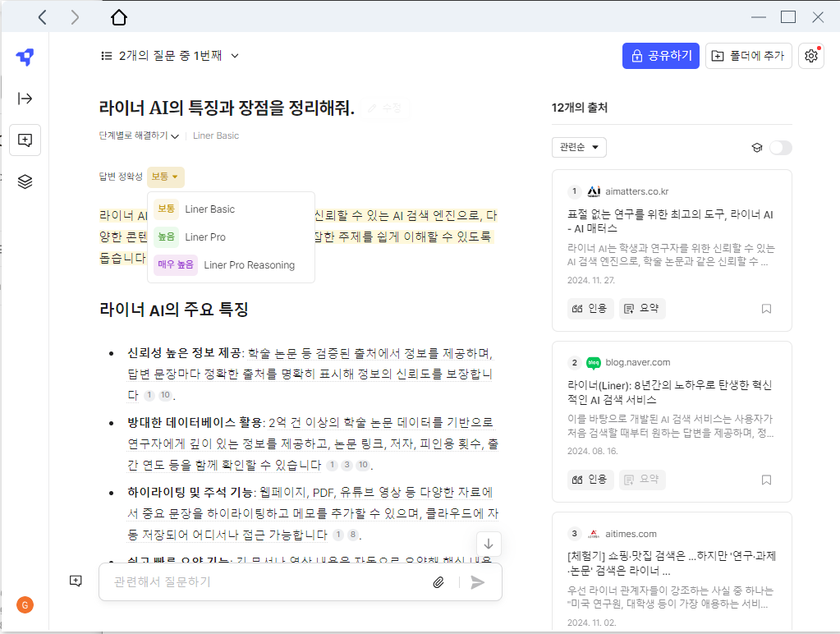Click the date 2024. 08. 16.

click(x=593, y=451)
